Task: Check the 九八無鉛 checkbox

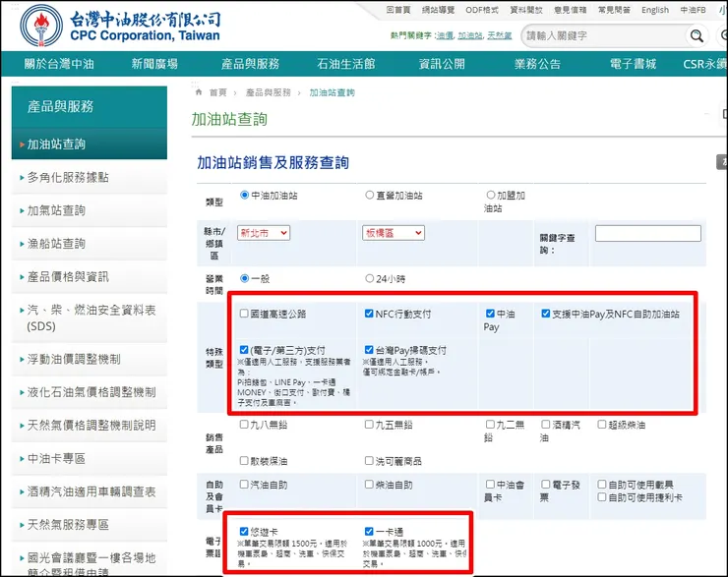Action: pos(244,424)
